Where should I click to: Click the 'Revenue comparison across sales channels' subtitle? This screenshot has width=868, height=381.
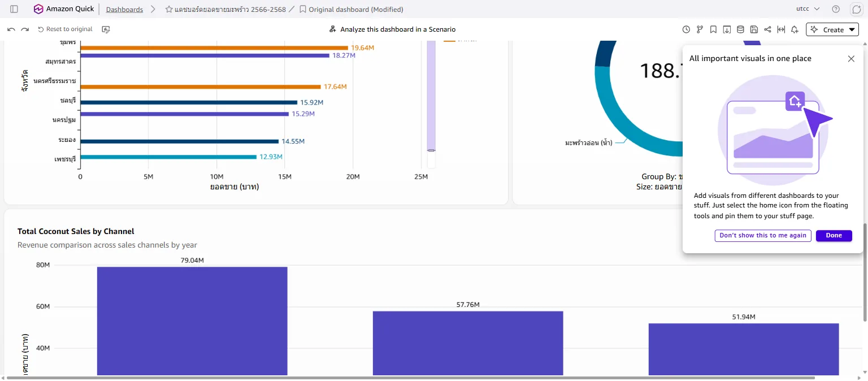(x=107, y=245)
